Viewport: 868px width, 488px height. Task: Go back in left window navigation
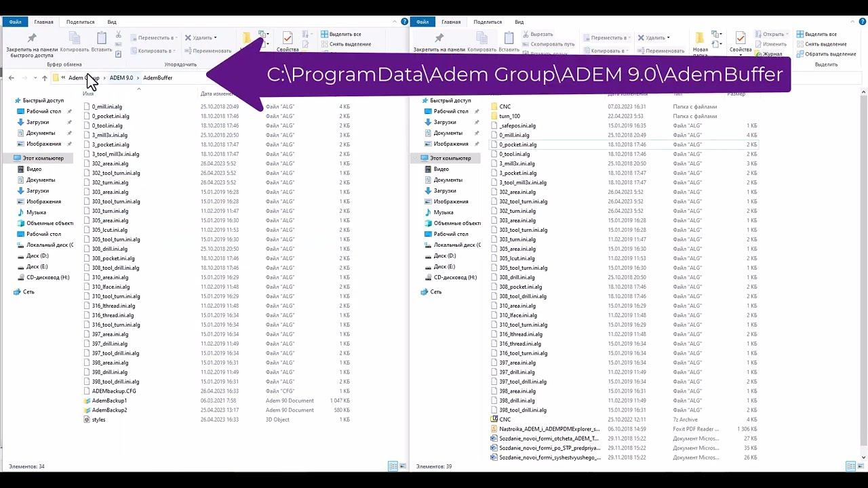point(12,78)
